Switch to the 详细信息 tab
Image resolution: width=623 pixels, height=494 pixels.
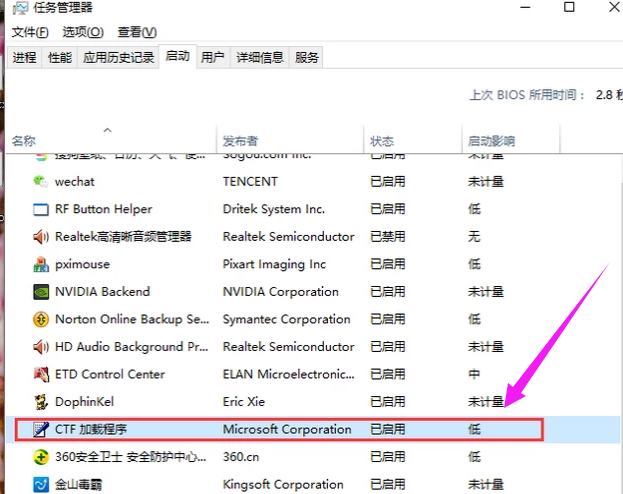(x=259, y=58)
